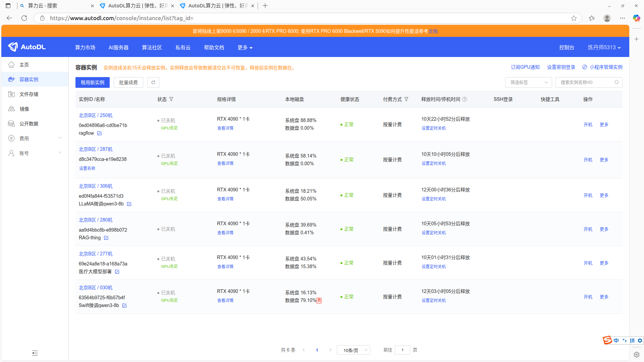Open the 筛选标签 tag filter dropdown
The height and width of the screenshot is (362, 644).
tap(528, 82)
